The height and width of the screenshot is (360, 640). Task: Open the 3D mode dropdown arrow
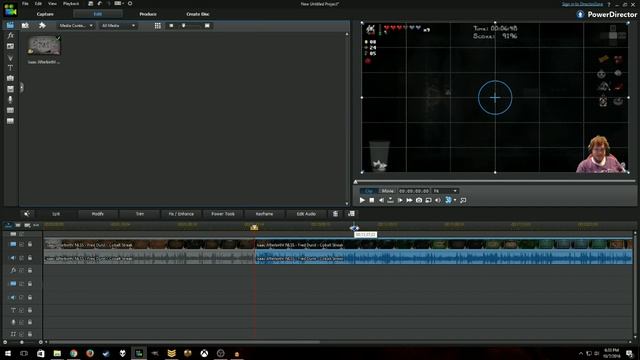click(455, 200)
